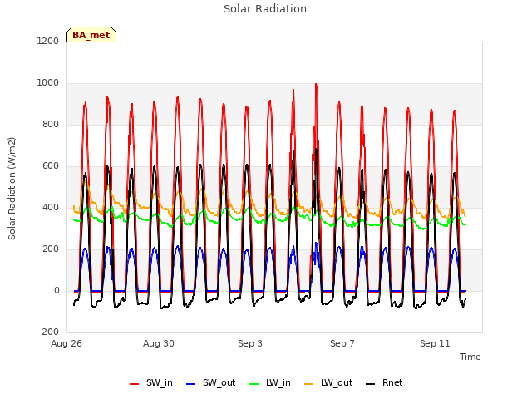Hide the LW_in series via legend
This screenshot has height=399, width=532.
pos(270,383)
